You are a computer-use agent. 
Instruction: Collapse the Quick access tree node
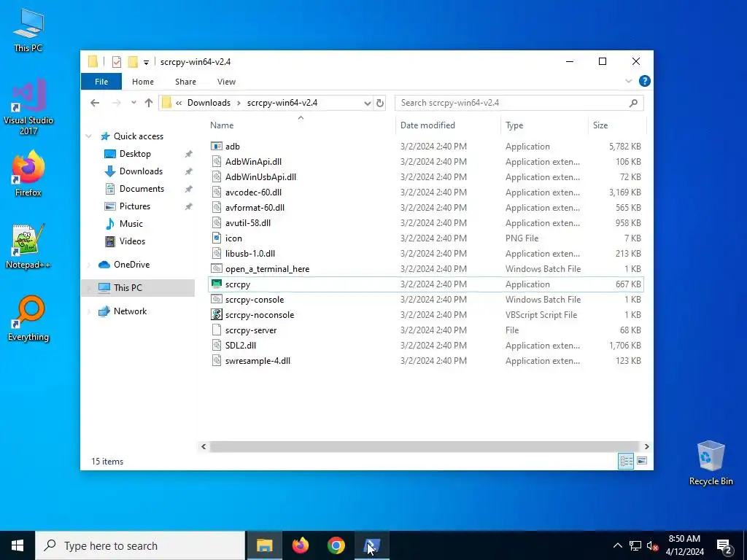88,136
